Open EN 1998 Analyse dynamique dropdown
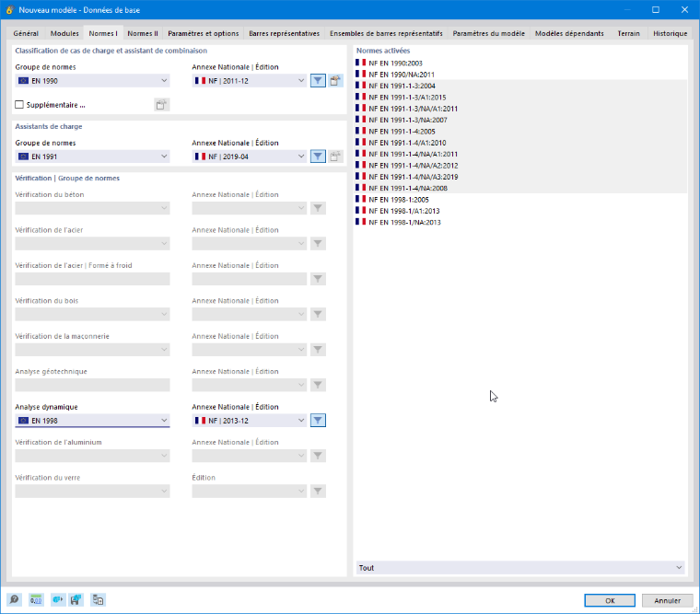 coord(92,421)
